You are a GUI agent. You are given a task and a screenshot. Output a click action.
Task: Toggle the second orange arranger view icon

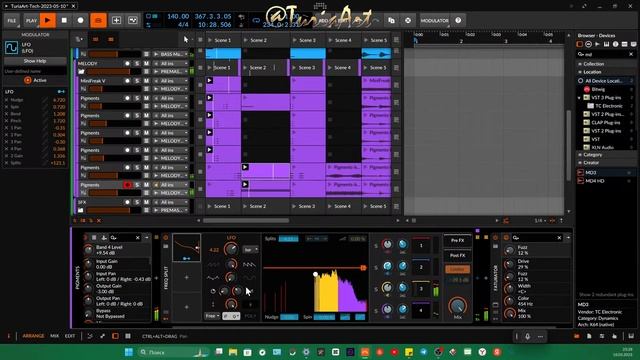click(x=111, y=40)
